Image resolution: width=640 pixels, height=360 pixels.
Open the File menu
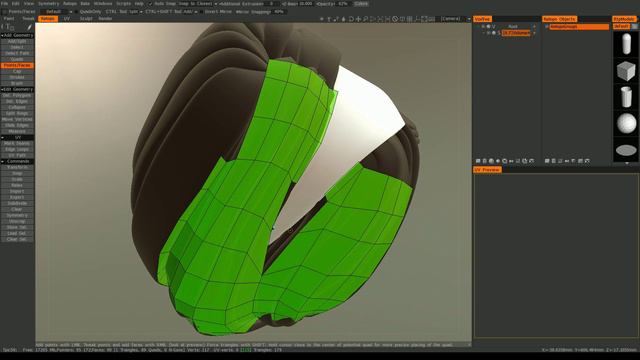coord(4,4)
